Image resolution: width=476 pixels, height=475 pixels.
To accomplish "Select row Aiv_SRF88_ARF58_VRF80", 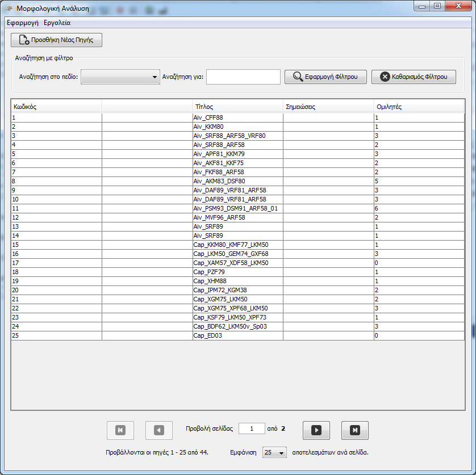I will [237, 136].
